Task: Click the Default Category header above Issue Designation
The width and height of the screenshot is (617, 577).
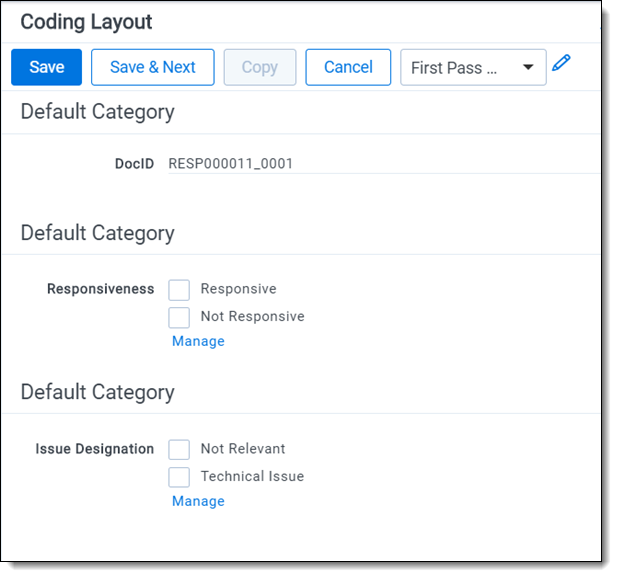Action: tap(97, 392)
